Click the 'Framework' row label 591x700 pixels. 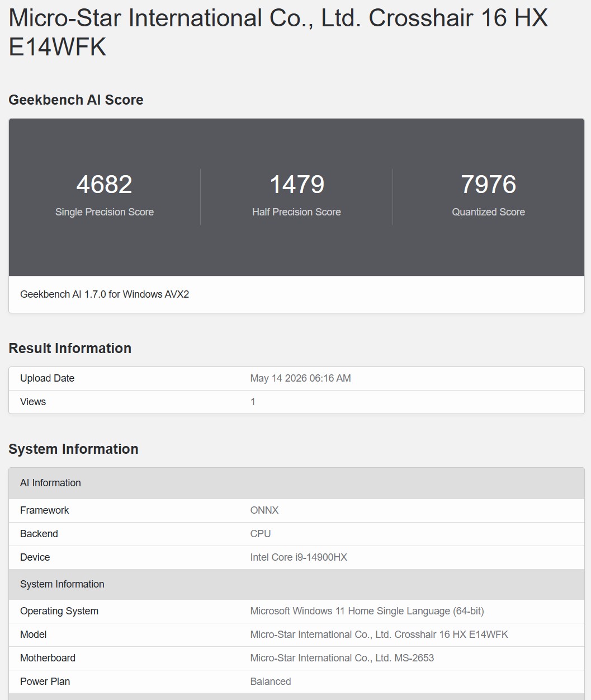45,510
